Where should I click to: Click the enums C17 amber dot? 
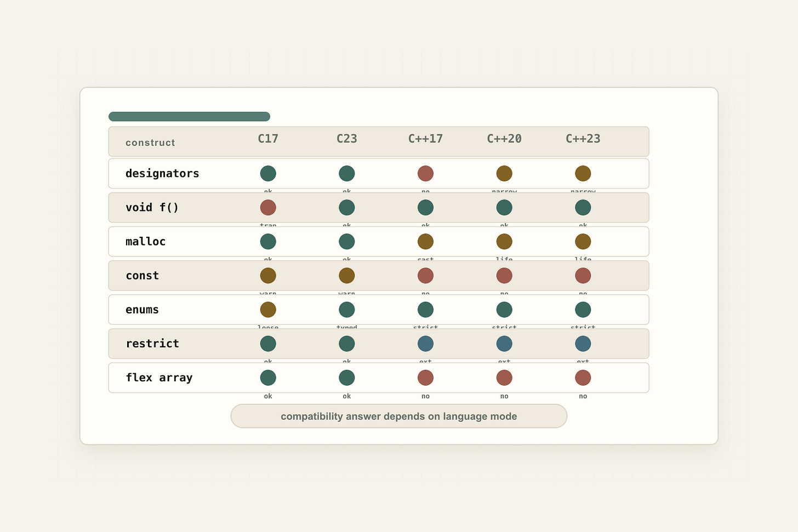coord(268,310)
